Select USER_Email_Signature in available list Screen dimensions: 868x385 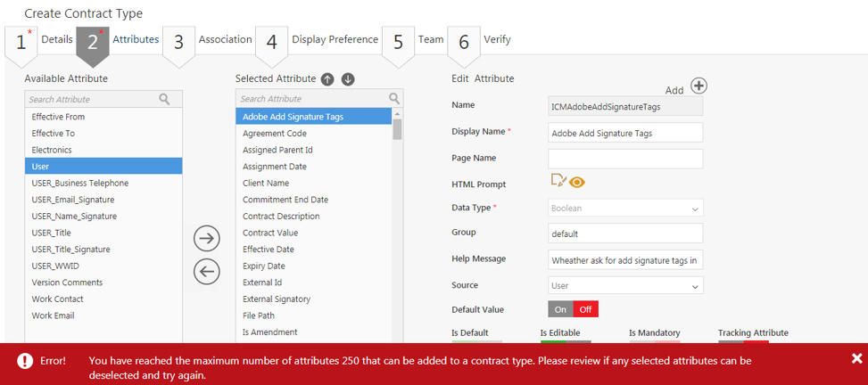(x=73, y=200)
